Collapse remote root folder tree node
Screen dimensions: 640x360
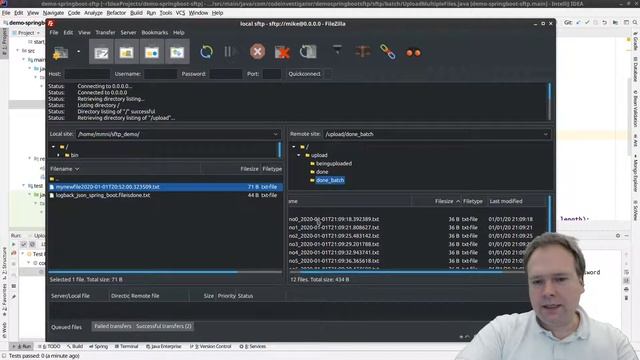[293, 147]
